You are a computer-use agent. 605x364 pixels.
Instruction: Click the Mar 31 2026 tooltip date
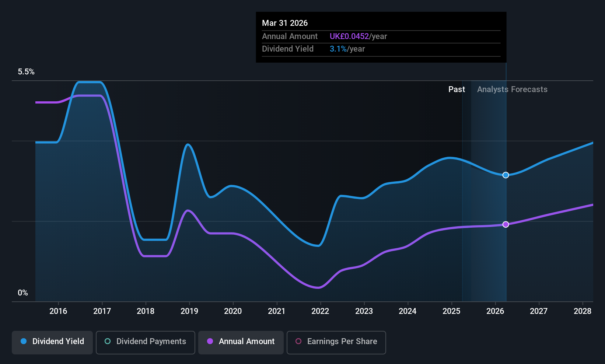(285, 23)
